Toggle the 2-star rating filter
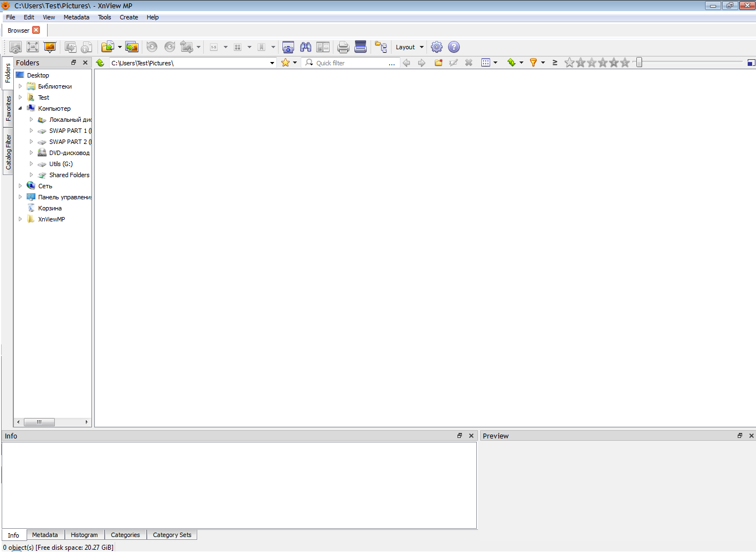756x552 pixels. point(592,63)
